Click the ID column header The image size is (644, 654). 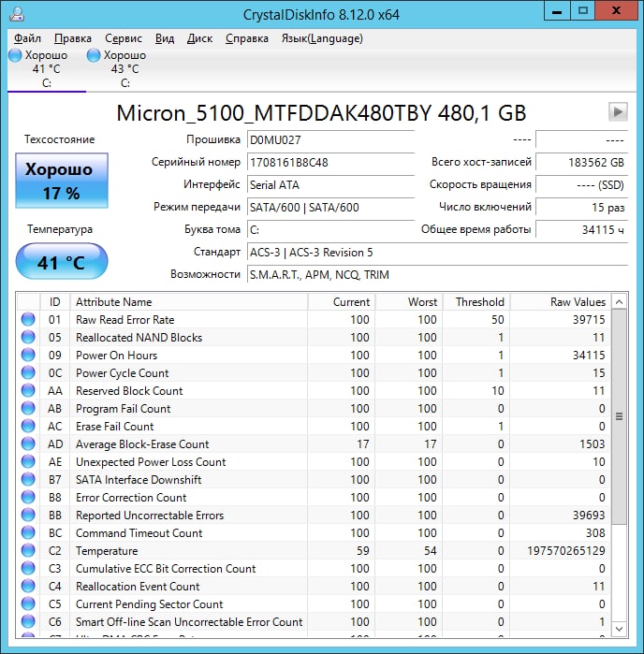(x=54, y=301)
